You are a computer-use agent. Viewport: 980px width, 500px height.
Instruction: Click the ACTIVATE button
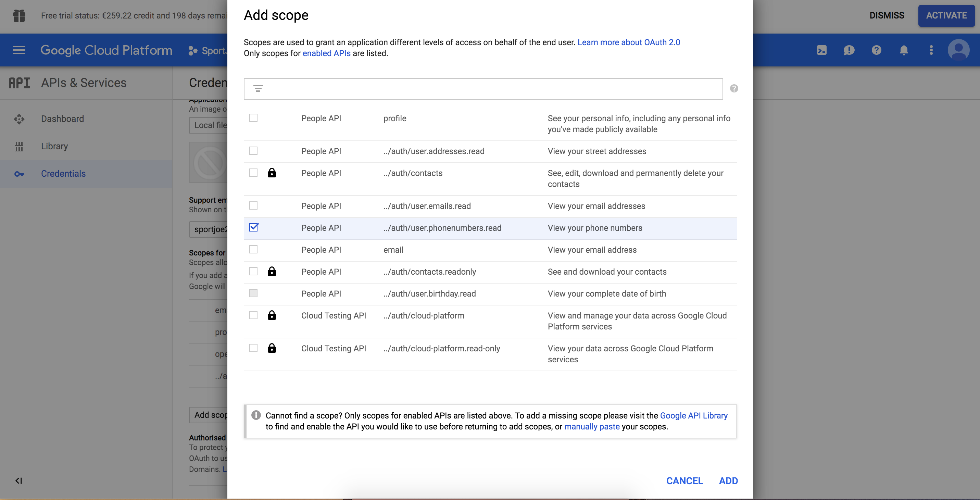coord(946,16)
